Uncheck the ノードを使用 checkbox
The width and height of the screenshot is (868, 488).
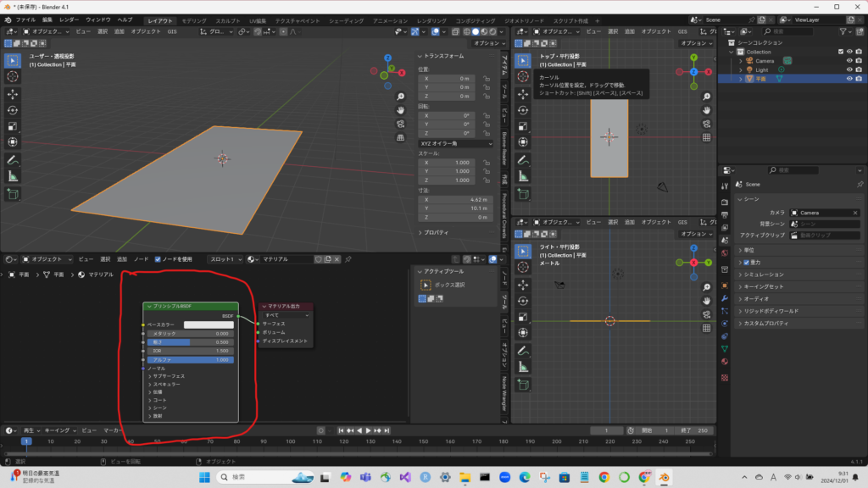159,259
